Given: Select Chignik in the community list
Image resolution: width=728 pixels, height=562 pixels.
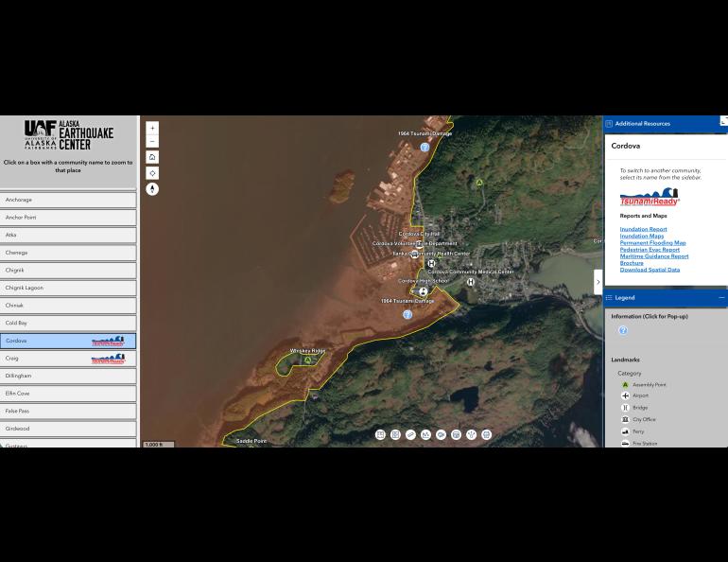Looking at the screenshot, I should tap(68, 271).
